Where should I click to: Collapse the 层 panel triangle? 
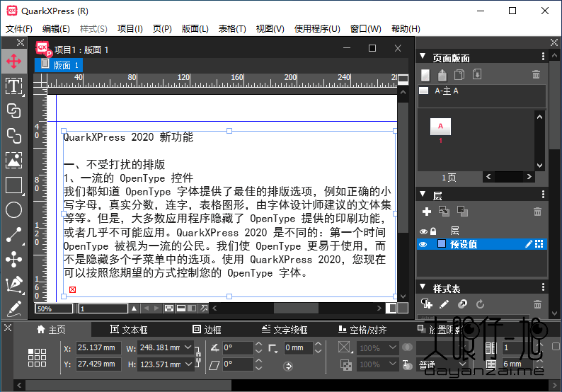click(423, 194)
